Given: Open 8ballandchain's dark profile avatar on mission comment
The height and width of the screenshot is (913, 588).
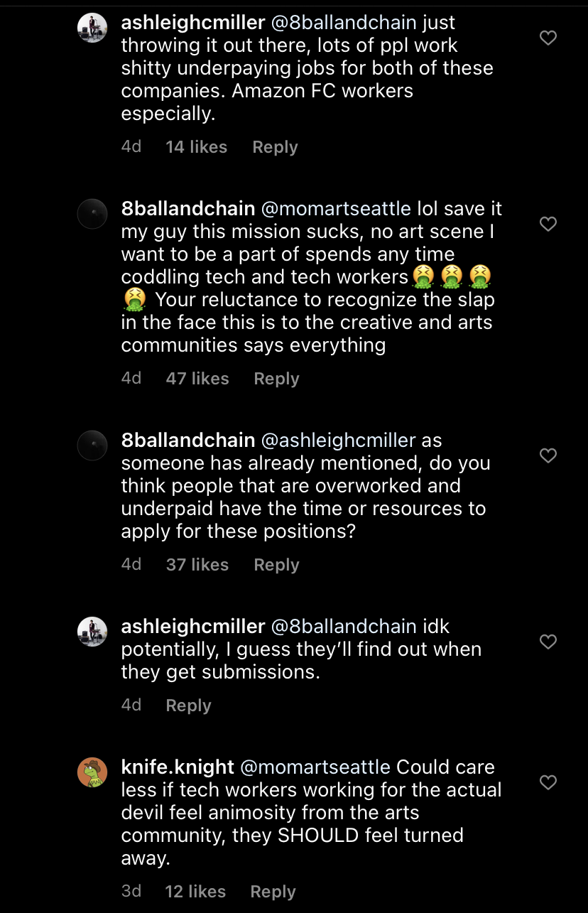Looking at the screenshot, I should pos(92,214).
